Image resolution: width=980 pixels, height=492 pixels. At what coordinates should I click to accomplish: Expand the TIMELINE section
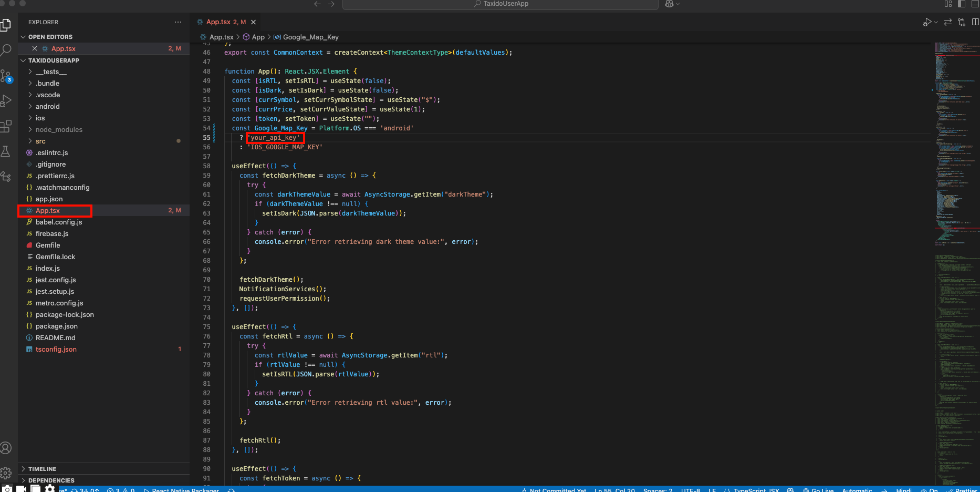click(x=42, y=468)
